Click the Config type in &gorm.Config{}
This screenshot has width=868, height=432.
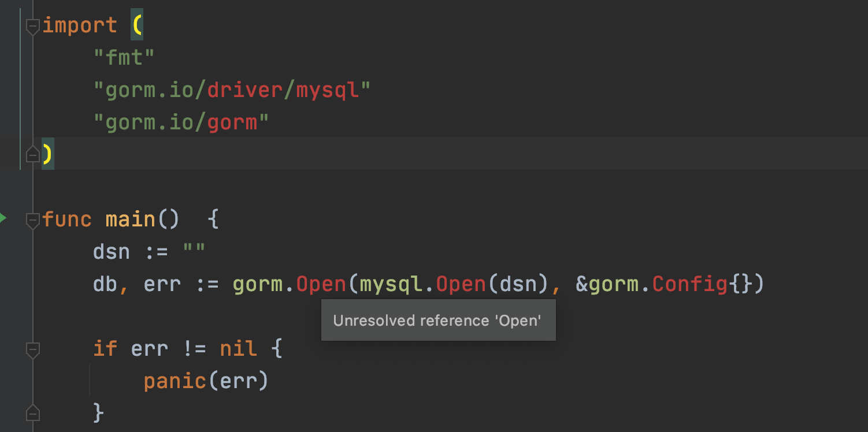tap(689, 284)
